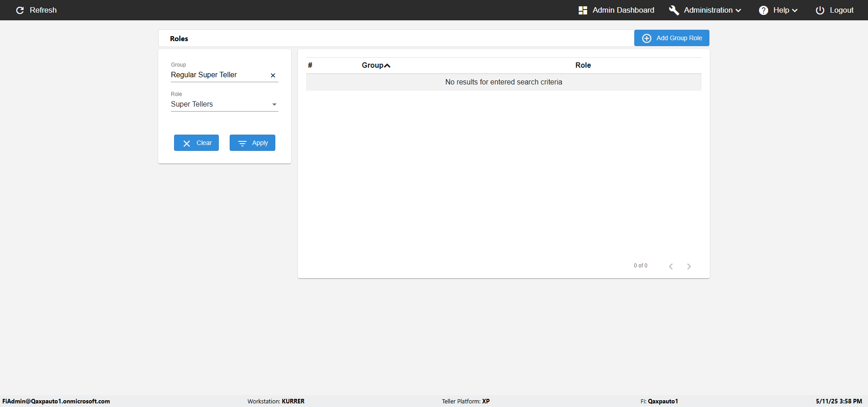The height and width of the screenshot is (407, 868).
Task: Expand the Administration menu chevron
Action: point(738,10)
